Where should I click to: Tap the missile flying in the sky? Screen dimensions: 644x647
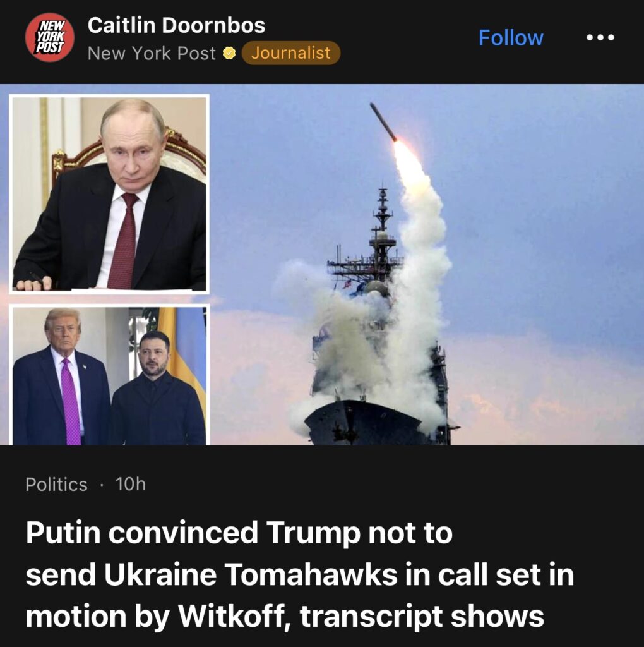point(383,122)
